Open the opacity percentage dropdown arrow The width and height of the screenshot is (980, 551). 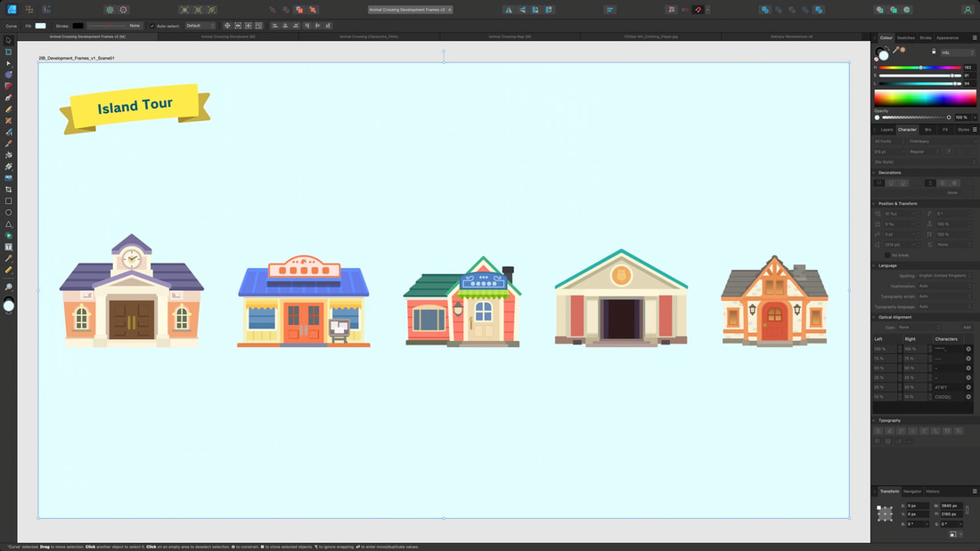click(x=975, y=117)
